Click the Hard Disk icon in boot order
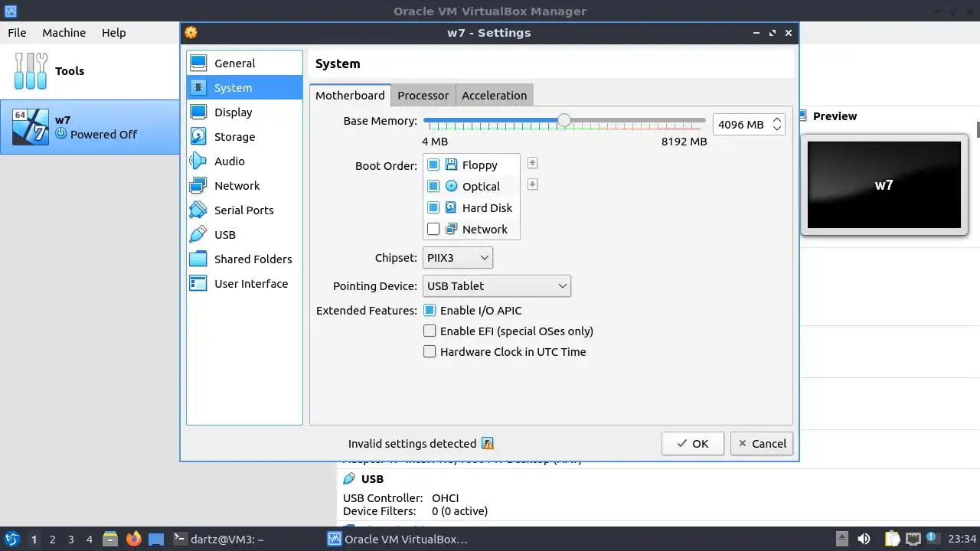Image resolution: width=980 pixels, height=551 pixels. (451, 207)
